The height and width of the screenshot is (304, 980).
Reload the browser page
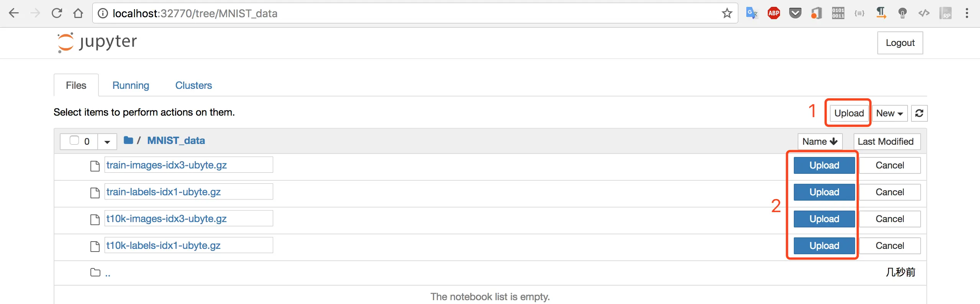57,13
